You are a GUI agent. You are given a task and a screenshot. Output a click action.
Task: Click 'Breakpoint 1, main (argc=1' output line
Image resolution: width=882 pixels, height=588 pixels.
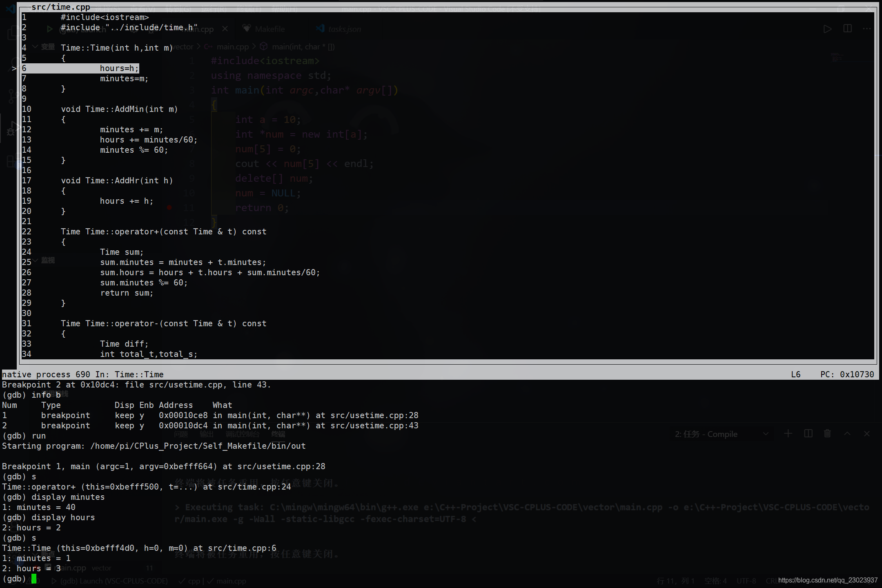[164, 466]
